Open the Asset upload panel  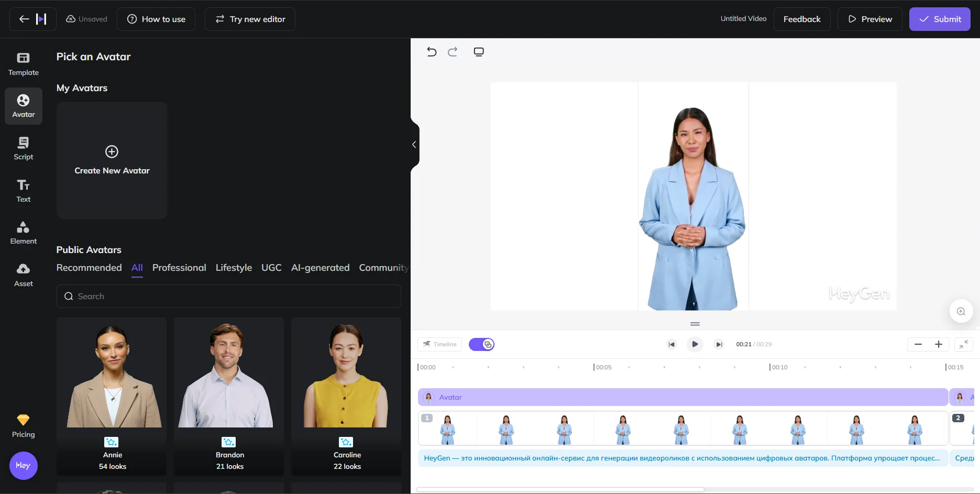(x=24, y=275)
